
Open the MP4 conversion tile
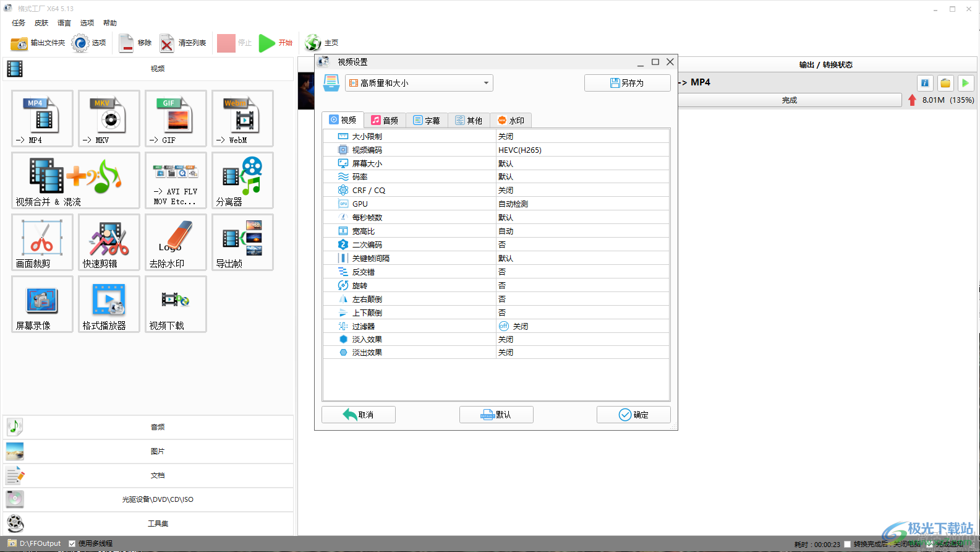(x=42, y=118)
